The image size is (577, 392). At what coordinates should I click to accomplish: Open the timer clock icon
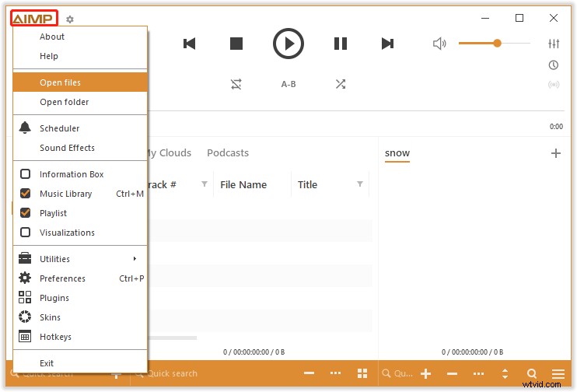[x=554, y=65]
